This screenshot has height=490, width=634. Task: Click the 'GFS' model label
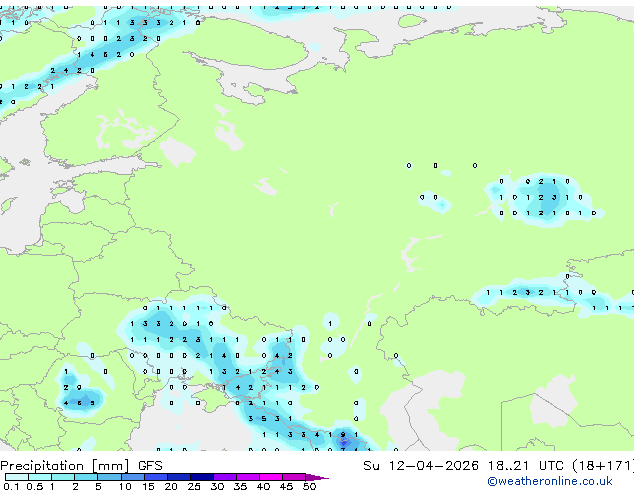point(150,466)
